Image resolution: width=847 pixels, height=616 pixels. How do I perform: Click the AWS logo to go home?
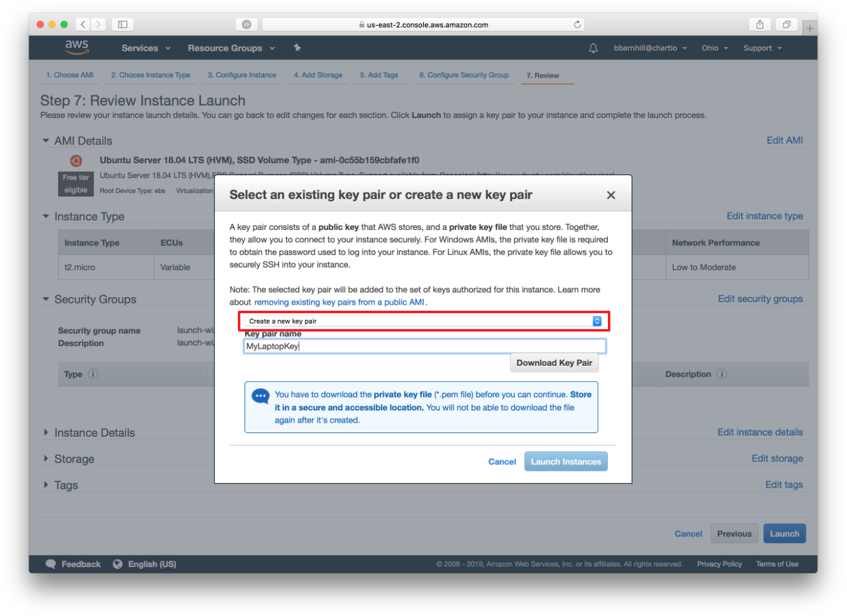tap(76, 47)
